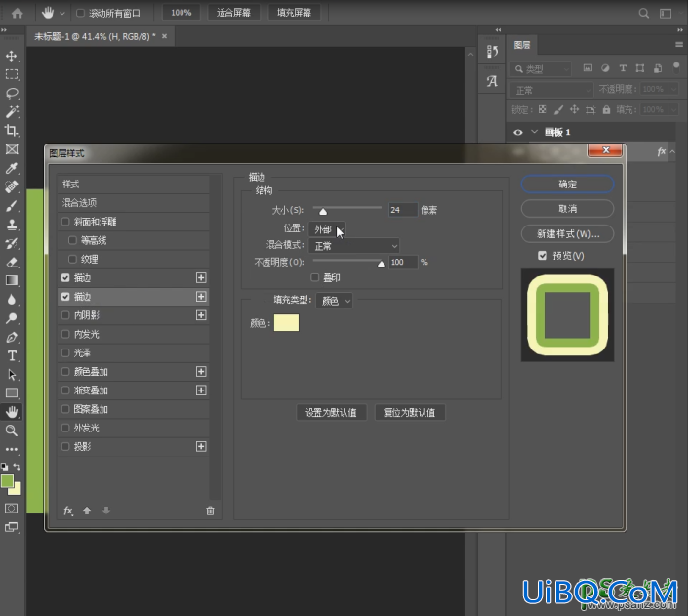
Task: Click the 新建样式(W)... button
Action: tap(567, 234)
